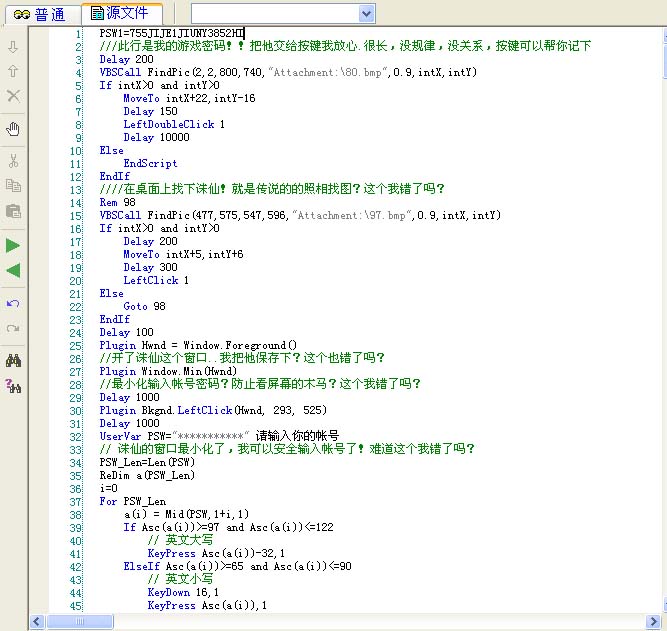The height and width of the screenshot is (631, 667).
Task: Open search with the binoculars icon
Action: (13, 361)
